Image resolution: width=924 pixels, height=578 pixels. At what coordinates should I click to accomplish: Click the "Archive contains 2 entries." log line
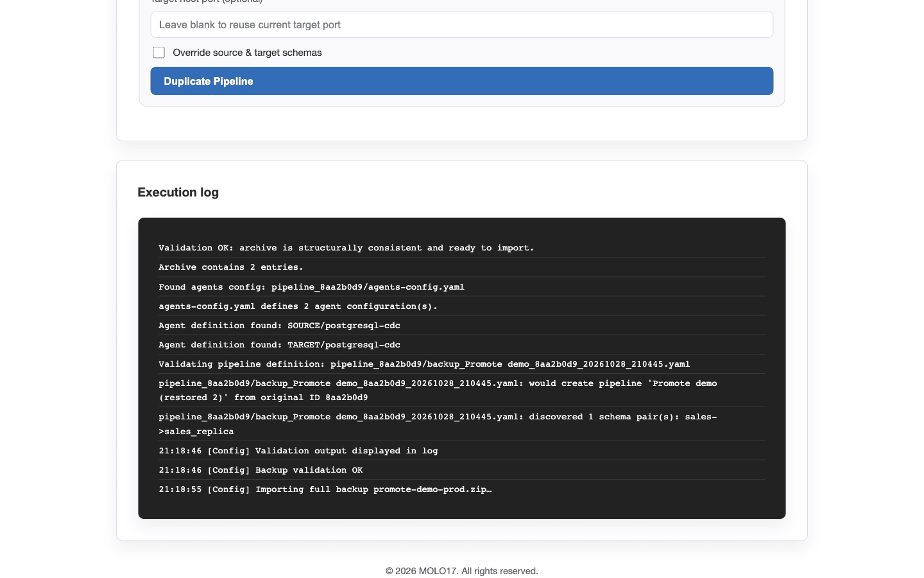(x=462, y=267)
